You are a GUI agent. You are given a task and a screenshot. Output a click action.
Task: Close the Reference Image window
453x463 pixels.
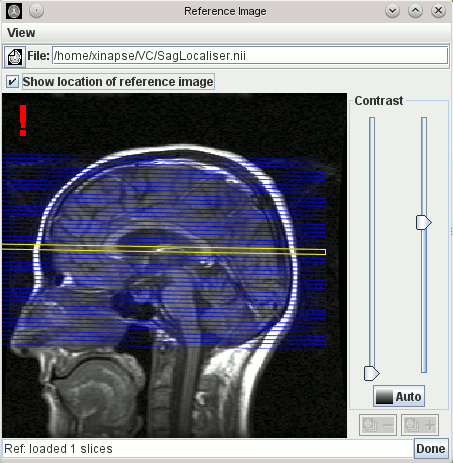pyautogui.click(x=438, y=11)
